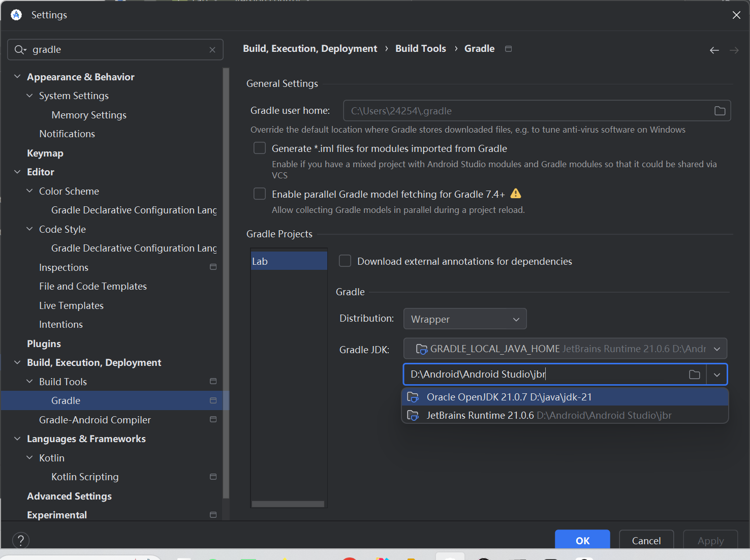Open Gradle-Android Compiler settings page
This screenshot has width=750, height=560.
[95, 420]
